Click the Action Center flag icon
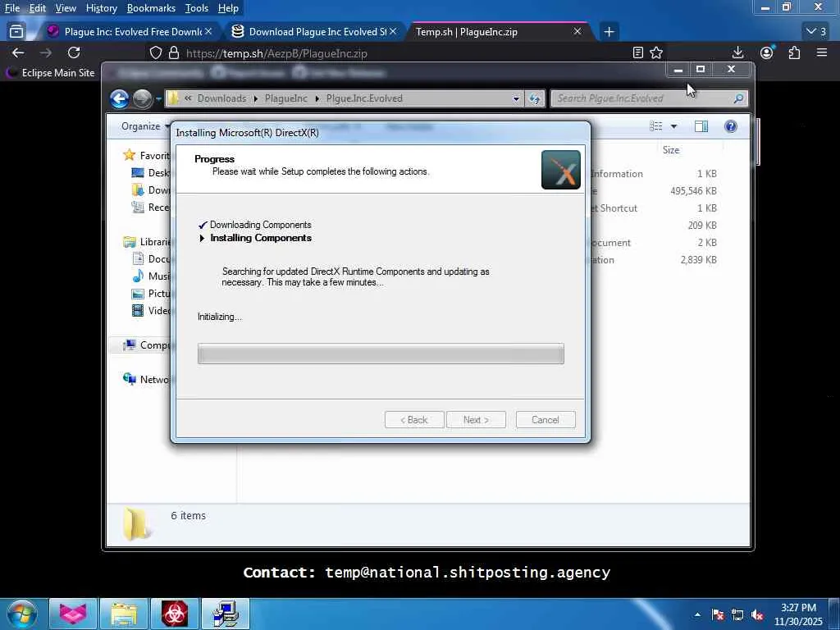Viewport: 840px width, 630px height. [718, 614]
